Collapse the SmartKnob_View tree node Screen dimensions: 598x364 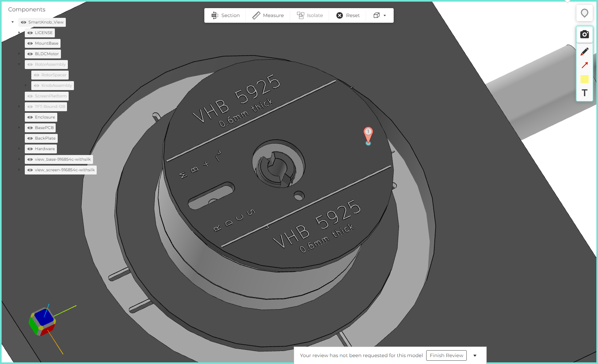click(x=13, y=22)
